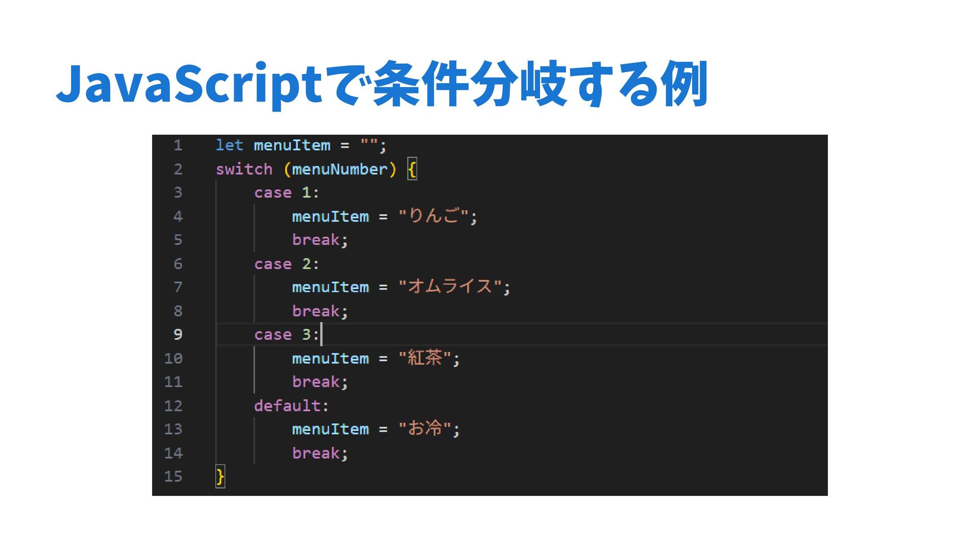Click the opening curly brace on line 2
980x551 pixels.
click(412, 169)
